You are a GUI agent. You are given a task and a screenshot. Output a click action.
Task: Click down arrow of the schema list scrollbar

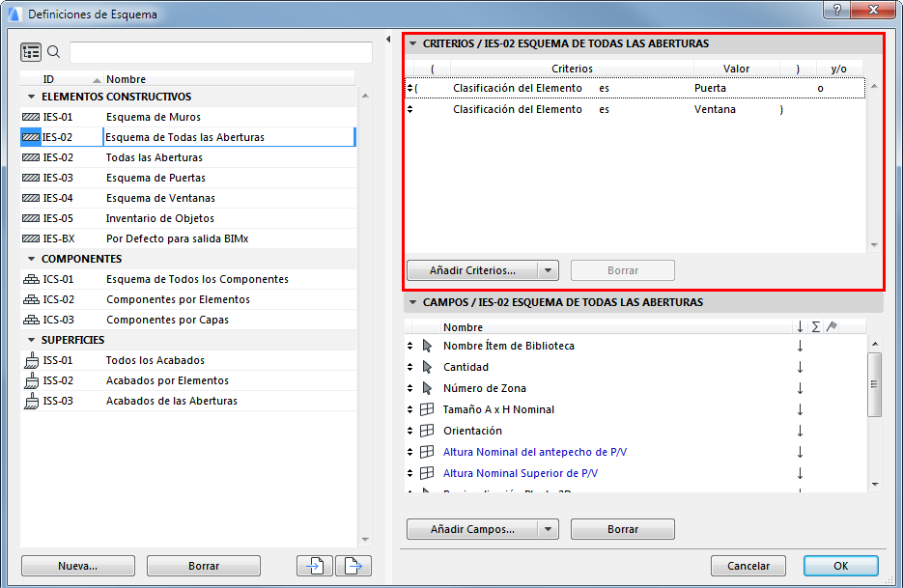(365, 540)
